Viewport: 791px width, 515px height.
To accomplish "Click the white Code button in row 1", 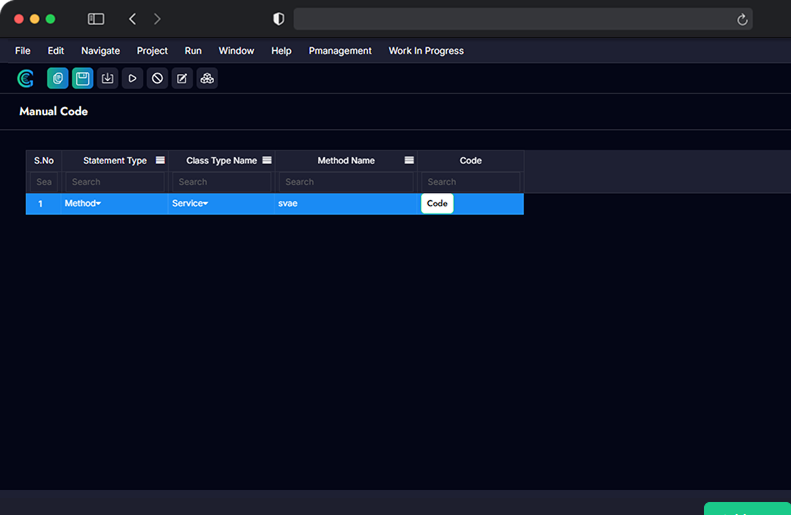I will click(x=437, y=203).
